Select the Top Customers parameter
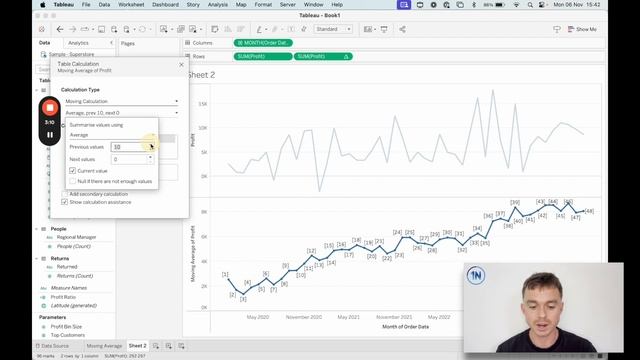 (68, 335)
